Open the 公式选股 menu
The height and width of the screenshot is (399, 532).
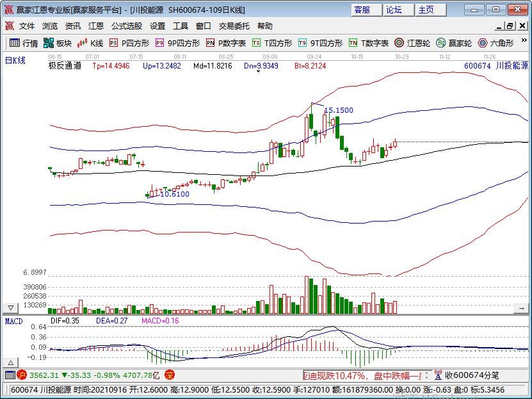click(127, 26)
